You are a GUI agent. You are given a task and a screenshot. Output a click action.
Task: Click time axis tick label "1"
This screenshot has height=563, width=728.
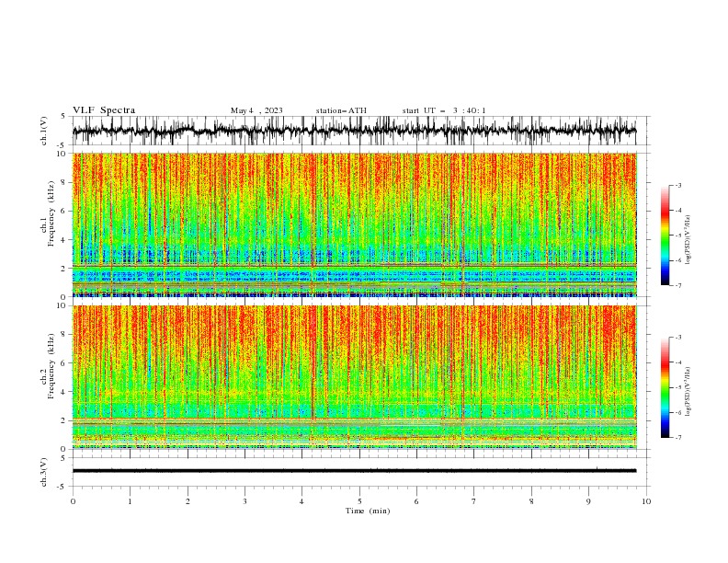tap(130, 501)
